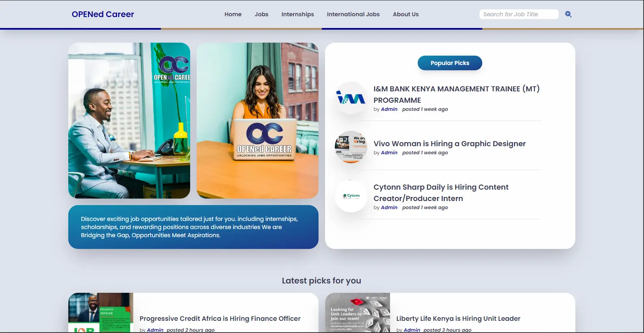The image size is (644, 333).
Task: Open Progressive Credit Africa Finance Officer post
Action: pos(220,319)
